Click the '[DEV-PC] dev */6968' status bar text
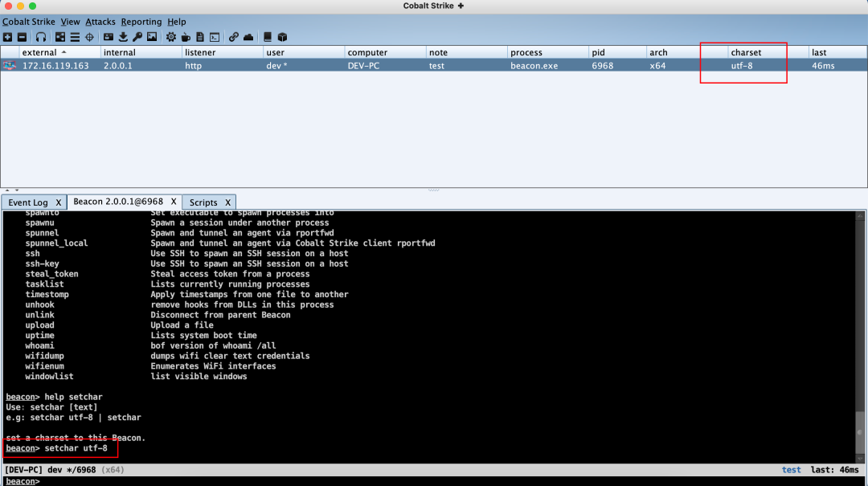 [50, 470]
